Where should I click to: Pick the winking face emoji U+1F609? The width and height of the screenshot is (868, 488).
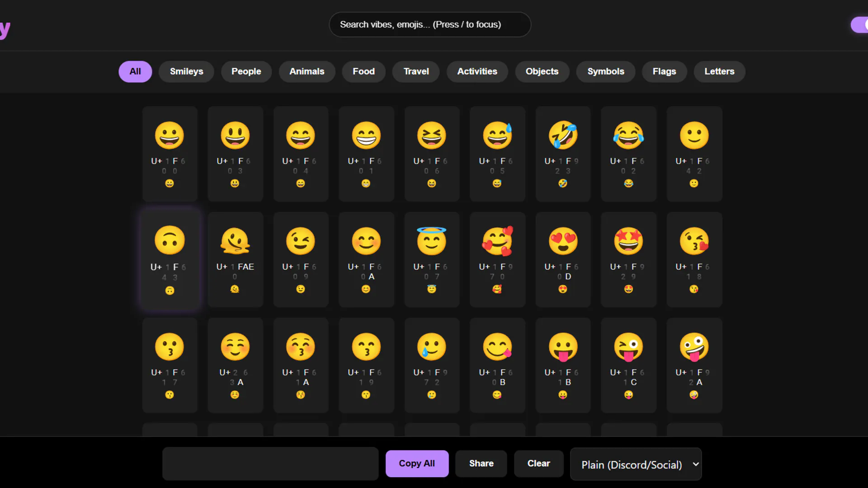[x=301, y=260]
